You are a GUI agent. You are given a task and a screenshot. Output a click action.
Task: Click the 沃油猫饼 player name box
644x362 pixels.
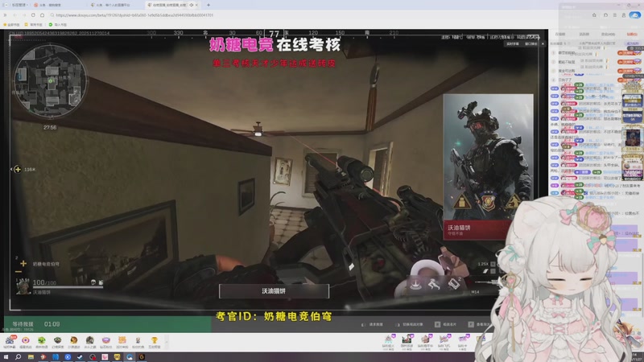(x=274, y=291)
